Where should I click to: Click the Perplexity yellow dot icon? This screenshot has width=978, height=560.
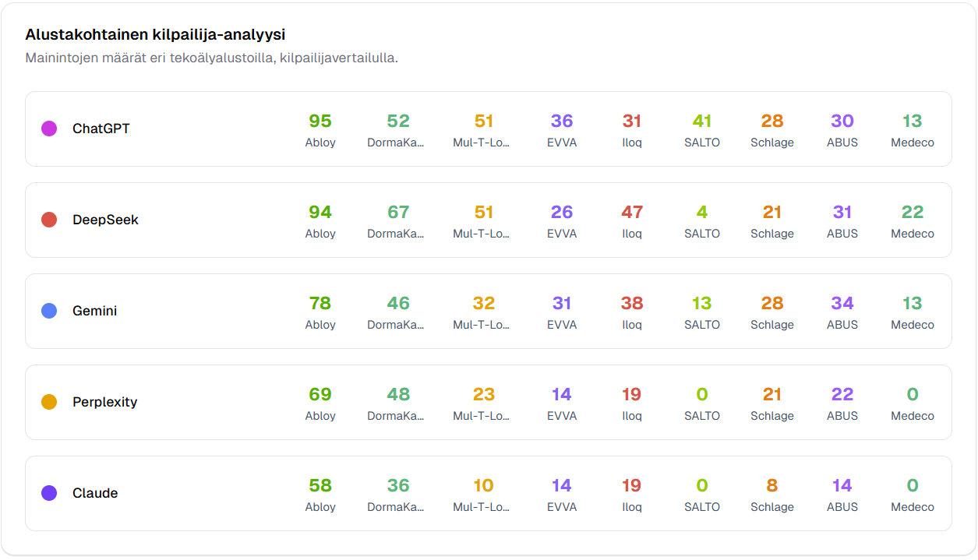point(49,402)
